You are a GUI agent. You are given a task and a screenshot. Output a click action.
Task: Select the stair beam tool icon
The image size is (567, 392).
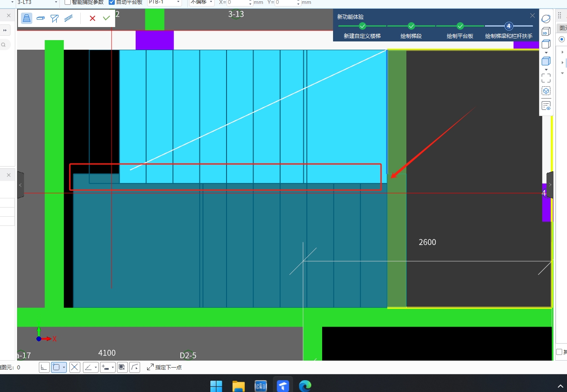click(x=55, y=18)
